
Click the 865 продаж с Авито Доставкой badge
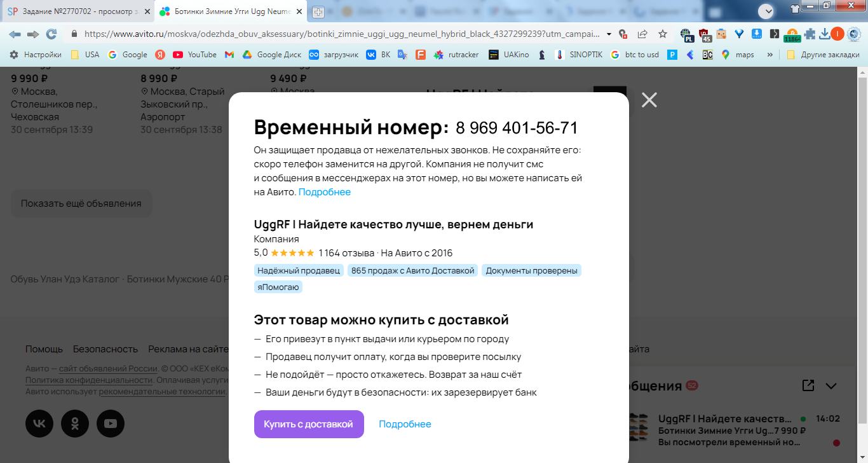[413, 271]
